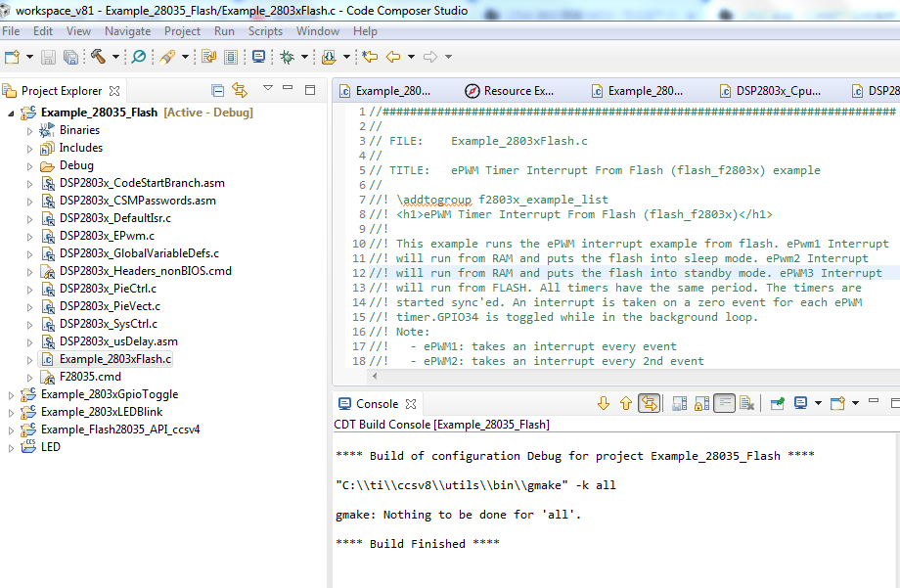Expand the Includes node
Screen dimensions: 900x588
(x=30, y=149)
